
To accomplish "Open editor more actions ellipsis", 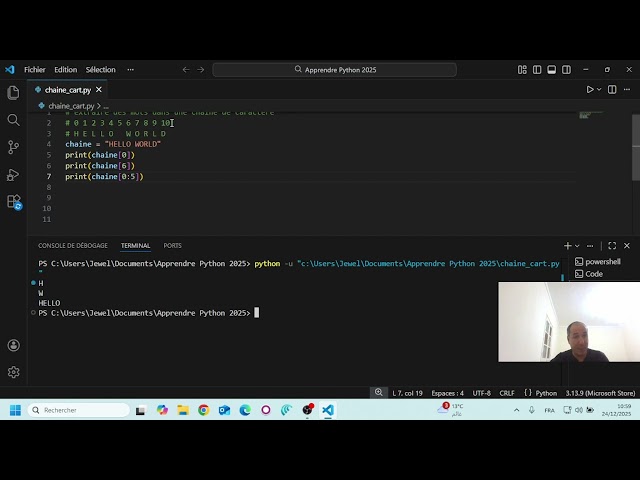I will (627, 89).
